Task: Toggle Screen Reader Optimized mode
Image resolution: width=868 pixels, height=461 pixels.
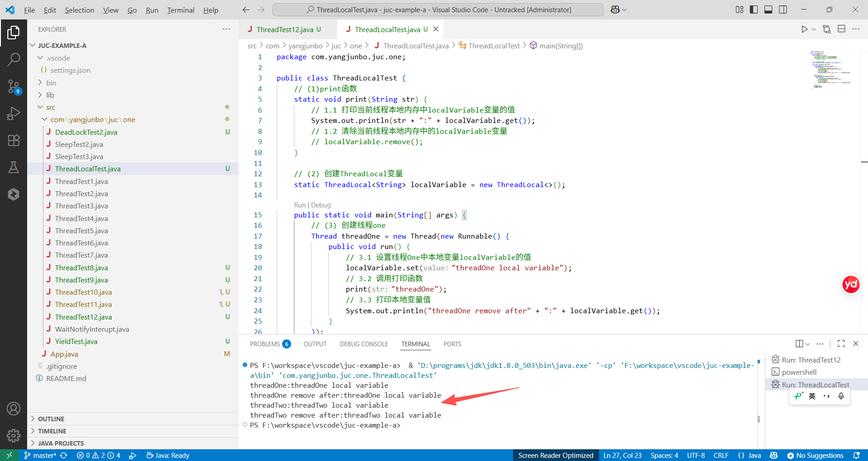Action: click(x=556, y=456)
